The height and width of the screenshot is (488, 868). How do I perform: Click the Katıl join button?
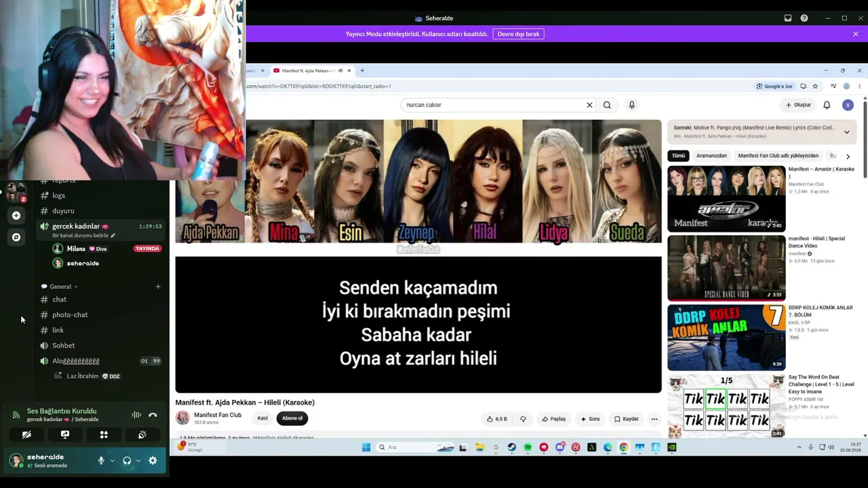pyautogui.click(x=262, y=418)
